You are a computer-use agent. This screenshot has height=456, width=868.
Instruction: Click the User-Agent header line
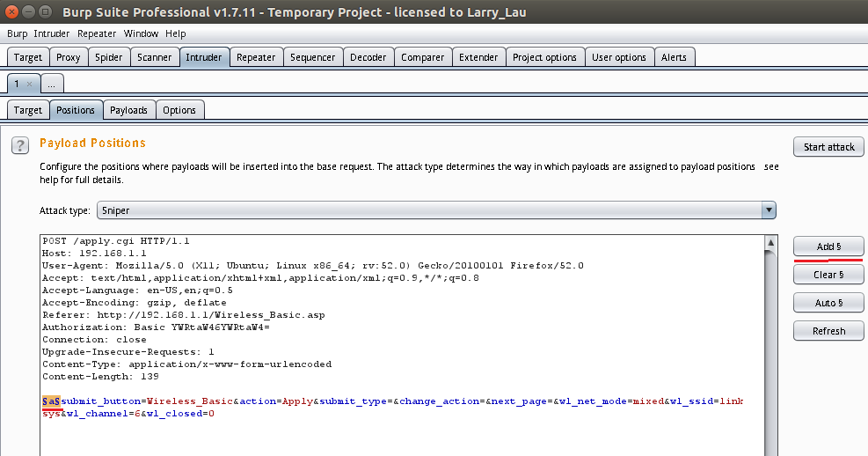[x=313, y=265]
